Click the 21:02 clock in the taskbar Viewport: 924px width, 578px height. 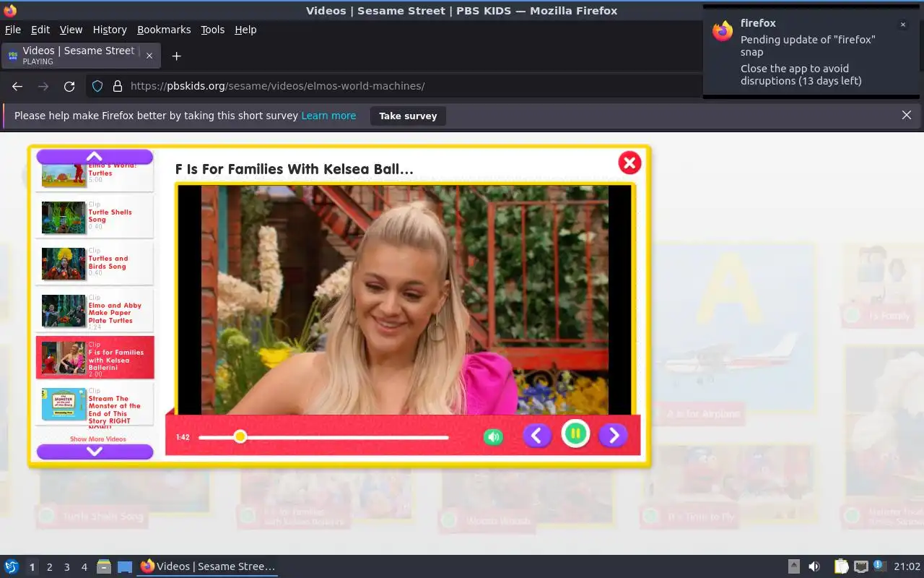tap(907, 566)
